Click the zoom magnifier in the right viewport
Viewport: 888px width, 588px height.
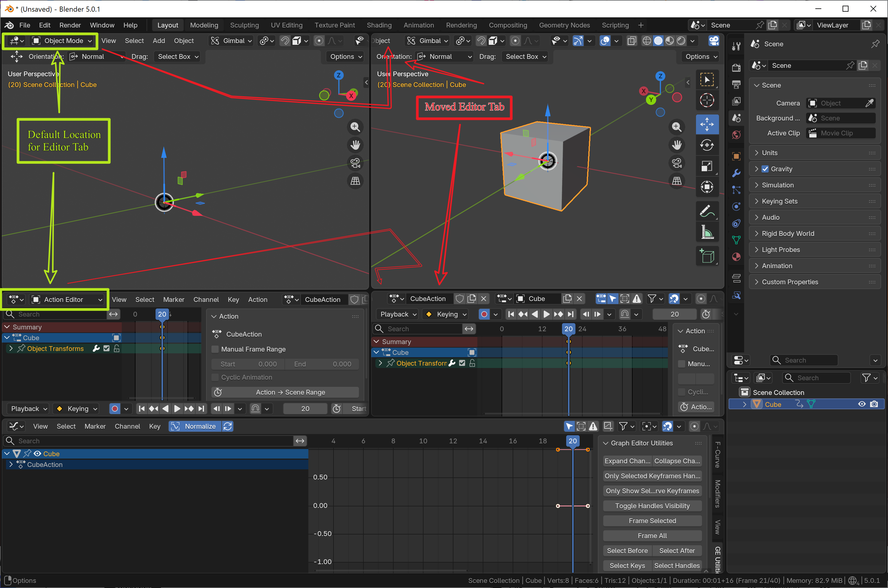click(x=677, y=127)
